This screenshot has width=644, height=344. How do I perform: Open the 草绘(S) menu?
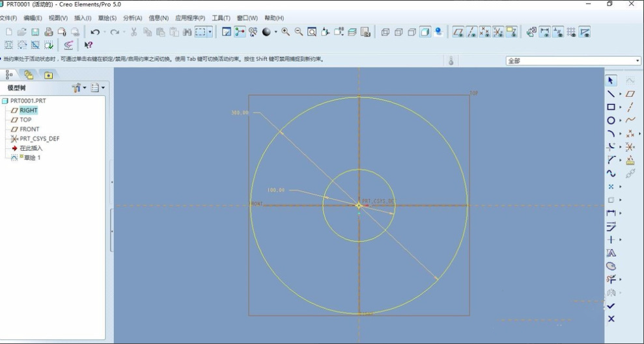point(107,18)
